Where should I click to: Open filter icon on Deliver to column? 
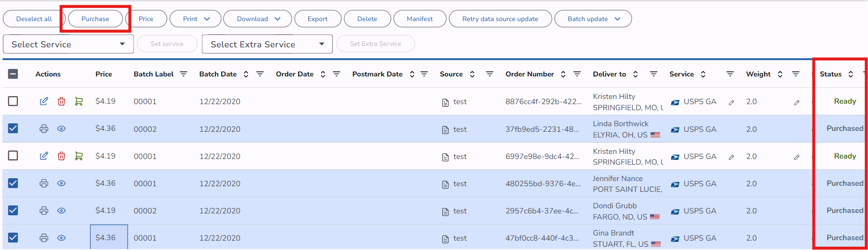coord(653,74)
